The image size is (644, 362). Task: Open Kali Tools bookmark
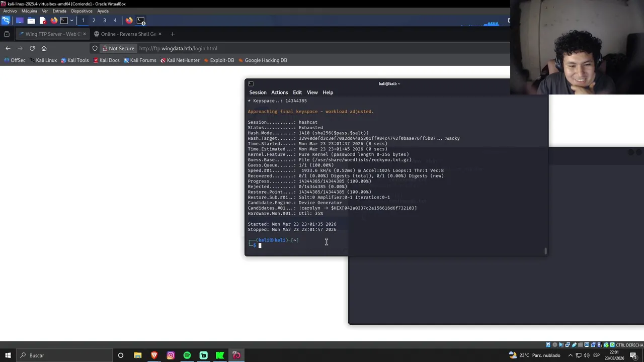[74, 60]
